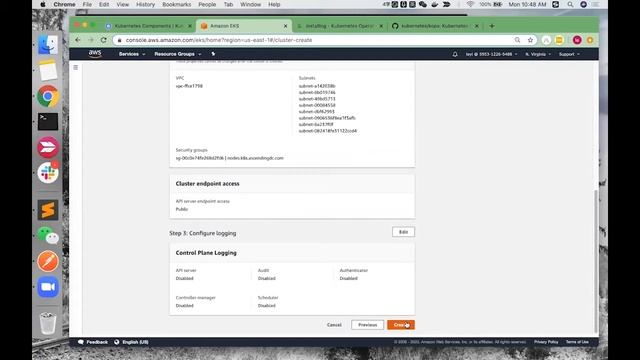Image resolution: width=640 pixels, height=360 pixels.
Task: Edit Step 3 Configure logging
Action: pos(403,232)
